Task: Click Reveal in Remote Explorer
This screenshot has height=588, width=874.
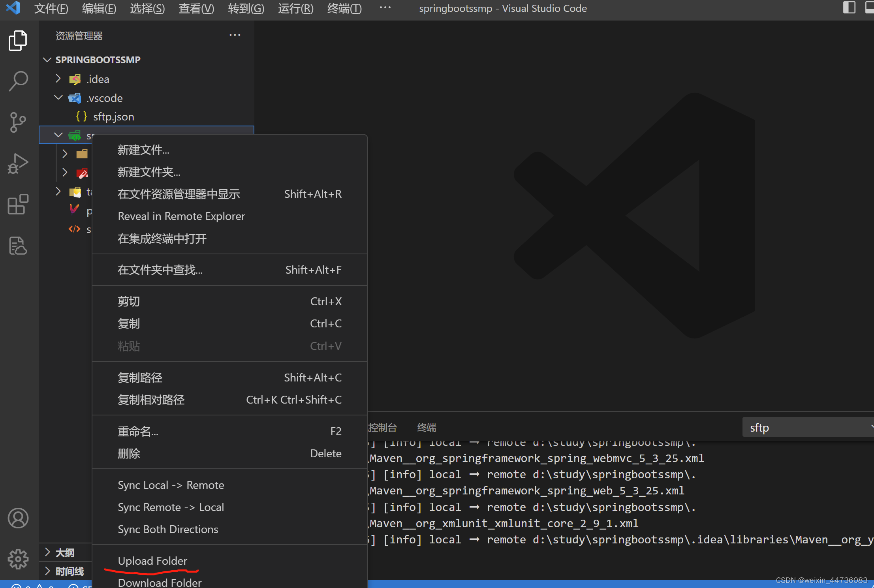Action: coord(181,216)
